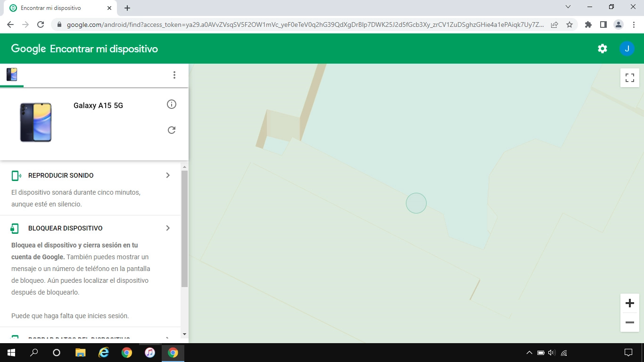Click the device location circle on the map

click(x=416, y=203)
